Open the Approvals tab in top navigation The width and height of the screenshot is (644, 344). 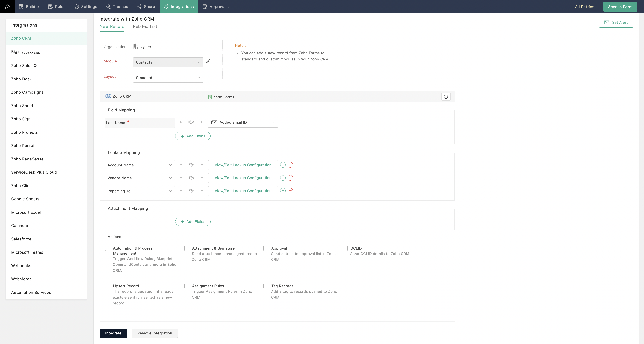tap(215, 7)
